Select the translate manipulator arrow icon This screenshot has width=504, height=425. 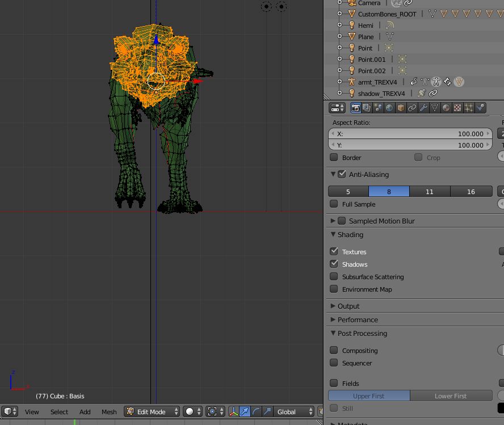click(245, 411)
